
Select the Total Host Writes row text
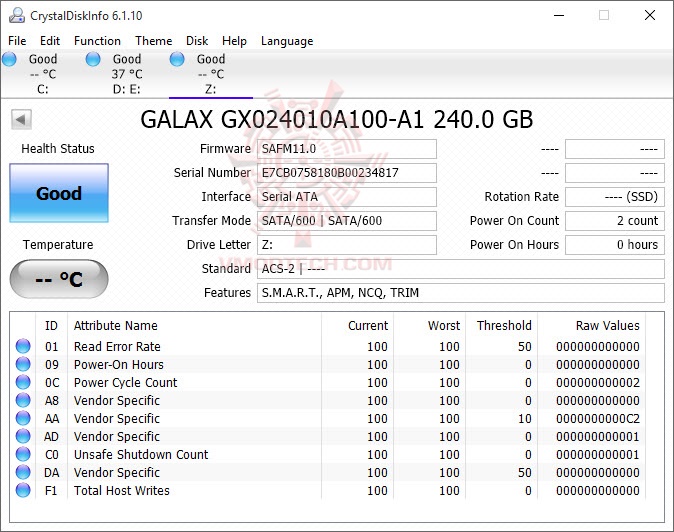pyautogui.click(x=122, y=491)
